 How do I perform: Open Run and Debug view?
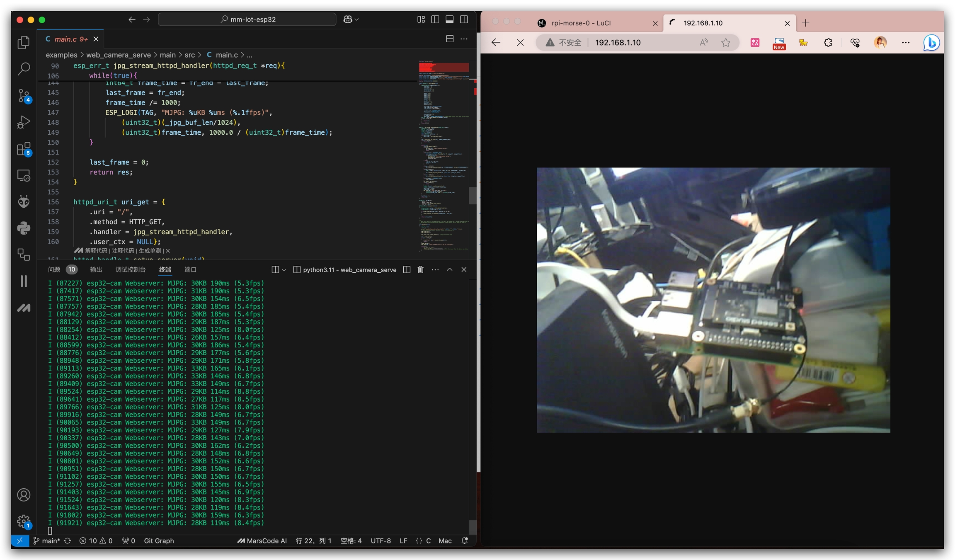[x=24, y=122]
